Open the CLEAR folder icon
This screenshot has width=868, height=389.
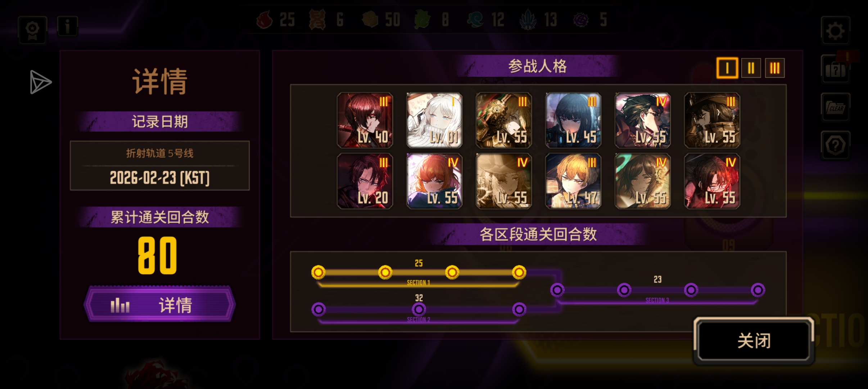pyautogui.click(x=835, y=107)
